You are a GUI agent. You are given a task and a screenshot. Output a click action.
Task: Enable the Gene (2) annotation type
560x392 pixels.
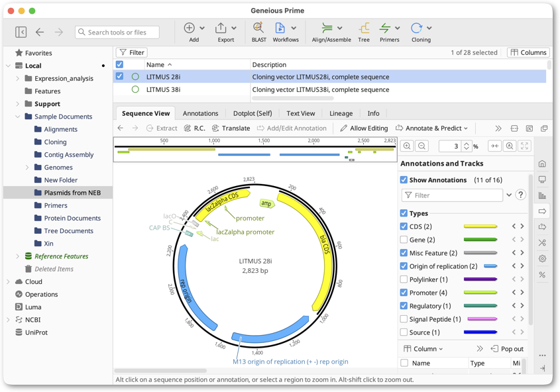pos(404,240)
